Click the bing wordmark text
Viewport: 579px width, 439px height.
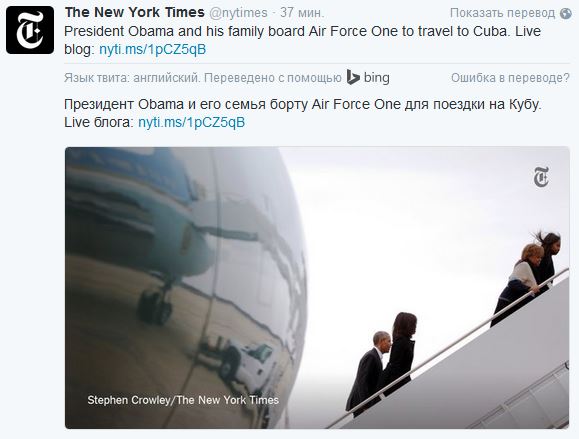point(377,78)
